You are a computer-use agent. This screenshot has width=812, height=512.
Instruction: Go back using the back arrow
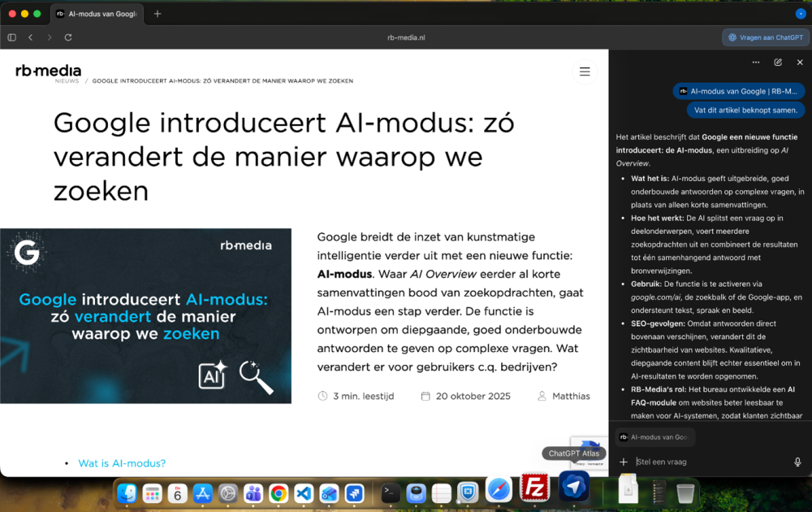tap(30, 37)
